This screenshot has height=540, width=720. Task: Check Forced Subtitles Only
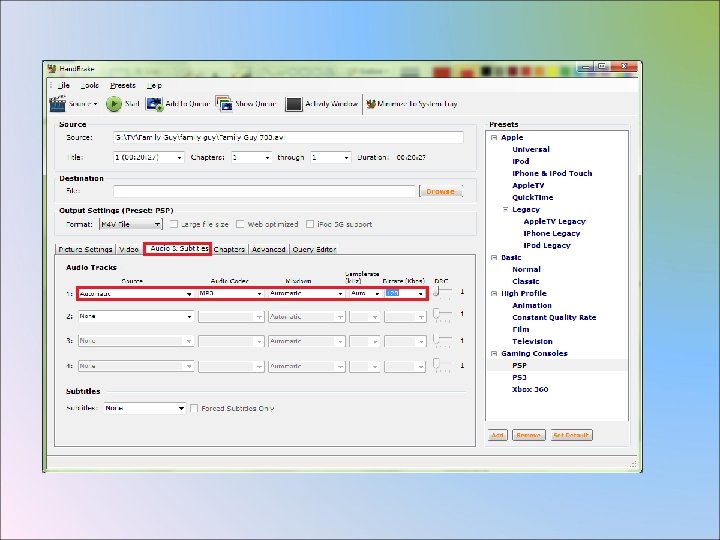click(194, 408)
